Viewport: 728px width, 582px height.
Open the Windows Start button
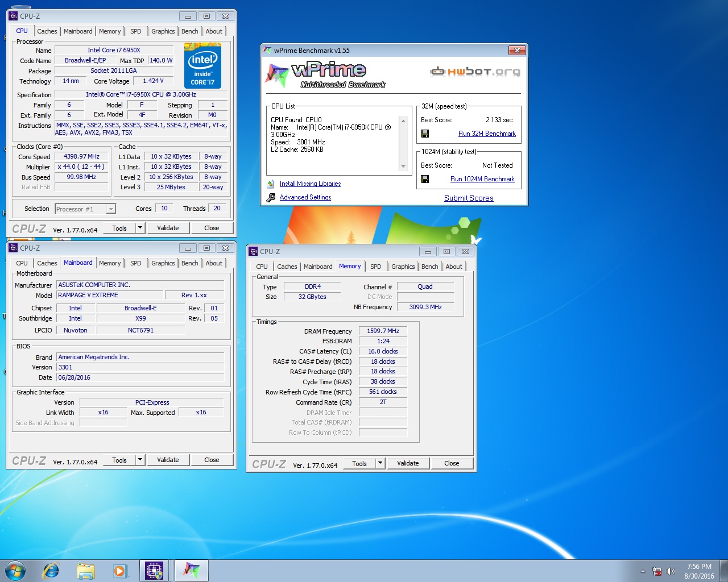15,571
